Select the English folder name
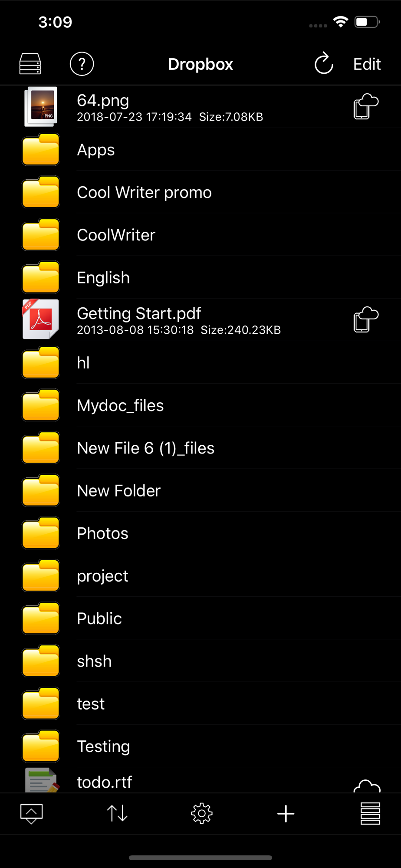This screenshot has width=401, height=868. pyautogui.click(x=103, y=278)
